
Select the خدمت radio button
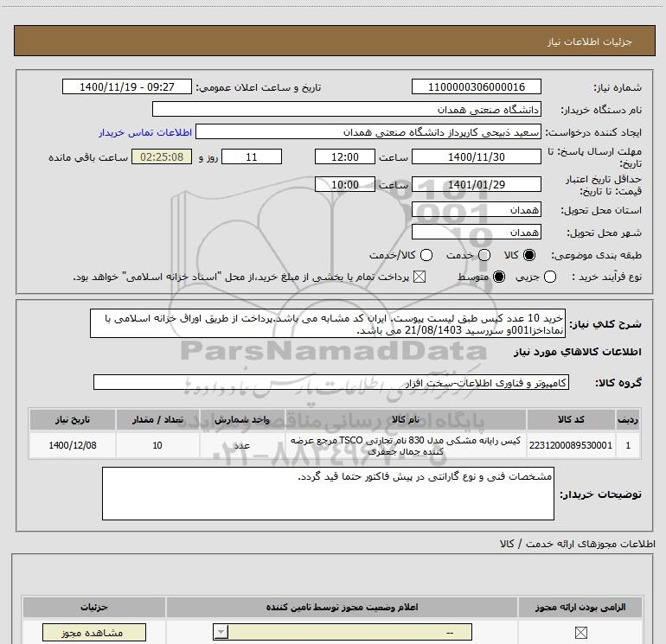click(484, 255)
